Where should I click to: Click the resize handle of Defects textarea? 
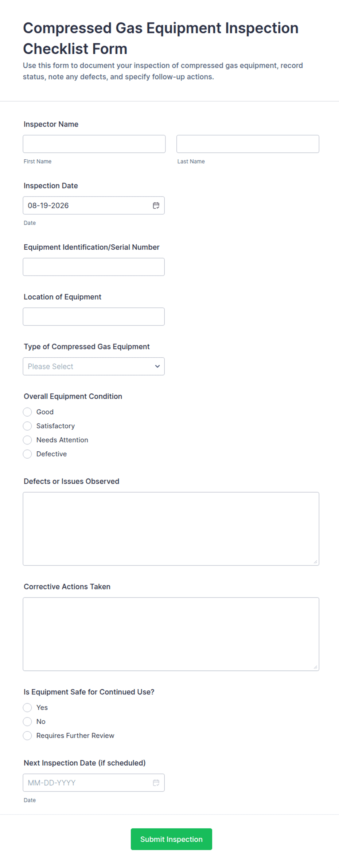(x=315, y=562)
